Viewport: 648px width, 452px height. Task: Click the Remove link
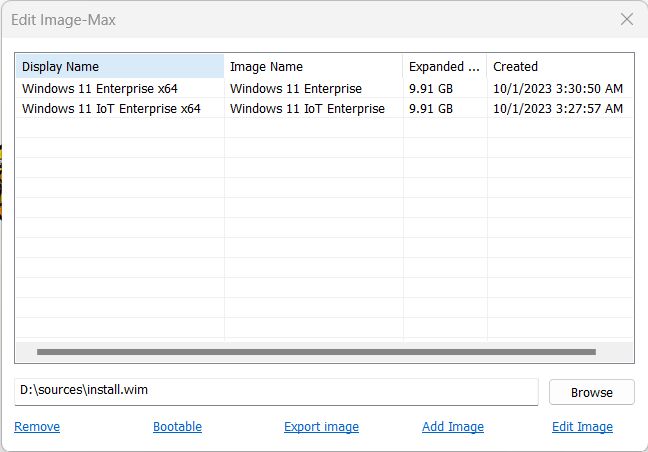(37, 426)
